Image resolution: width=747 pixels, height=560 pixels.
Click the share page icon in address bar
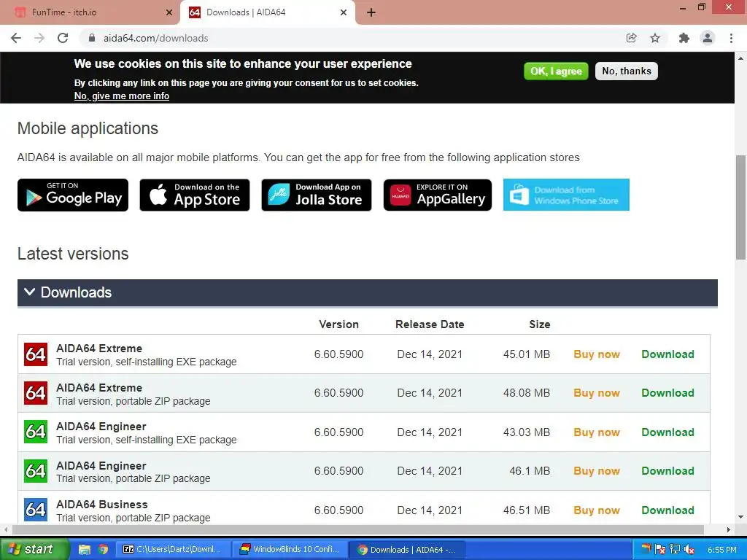tap(632, 38)
